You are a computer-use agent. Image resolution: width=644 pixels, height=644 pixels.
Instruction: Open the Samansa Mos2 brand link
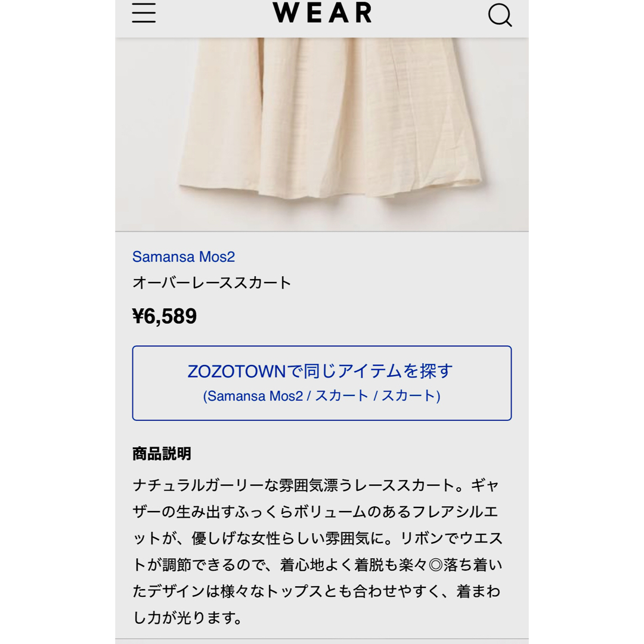tap(184, 256)
